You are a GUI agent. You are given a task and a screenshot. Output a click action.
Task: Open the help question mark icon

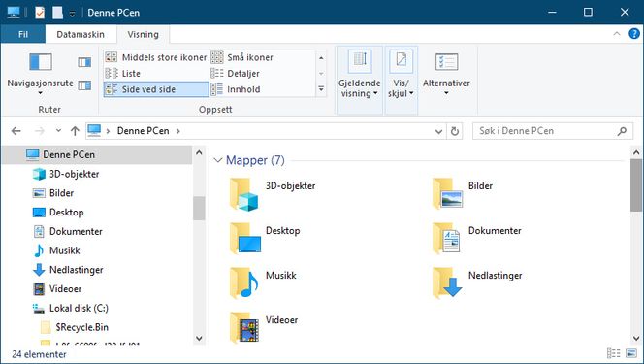click(x=634, y=34)
